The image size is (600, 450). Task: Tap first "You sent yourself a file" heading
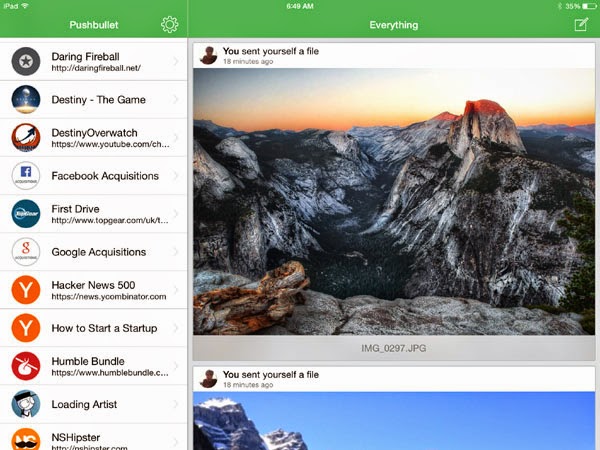point(271,51)
